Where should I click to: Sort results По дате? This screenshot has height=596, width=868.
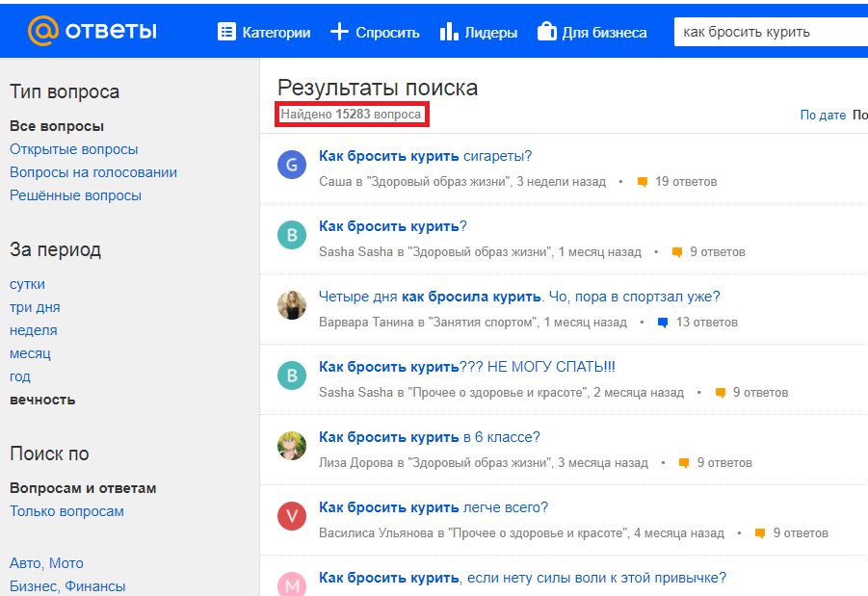(x=823, y=116)
